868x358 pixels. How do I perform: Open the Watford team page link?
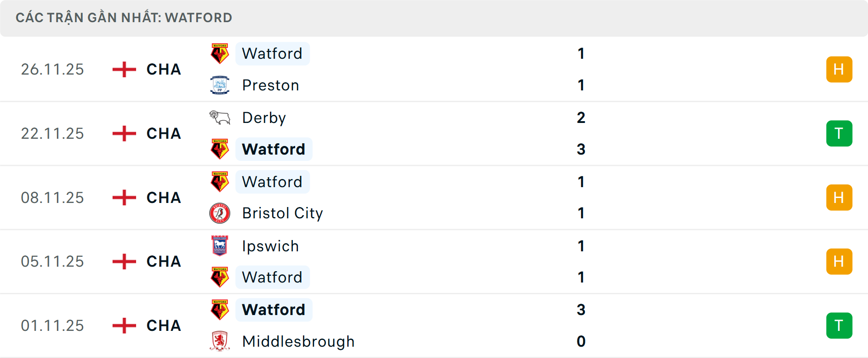pyautogui.click(x=272, y=53)
